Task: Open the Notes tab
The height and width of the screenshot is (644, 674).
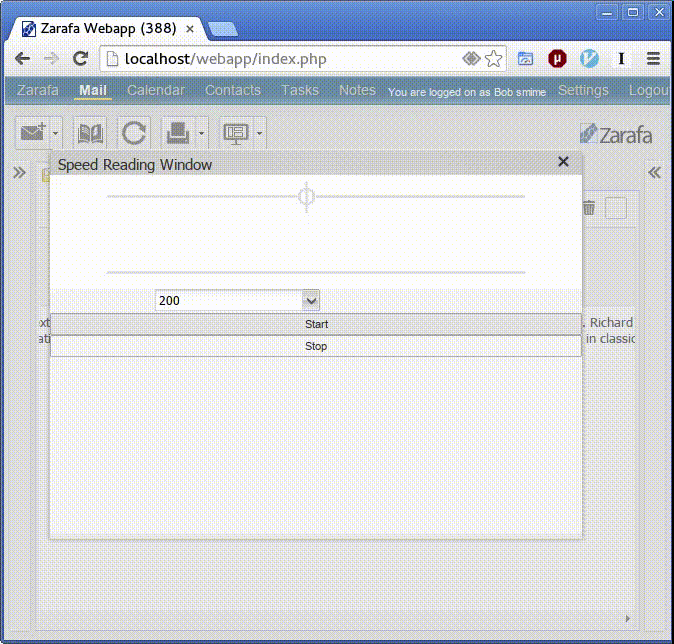Action: 357,90
